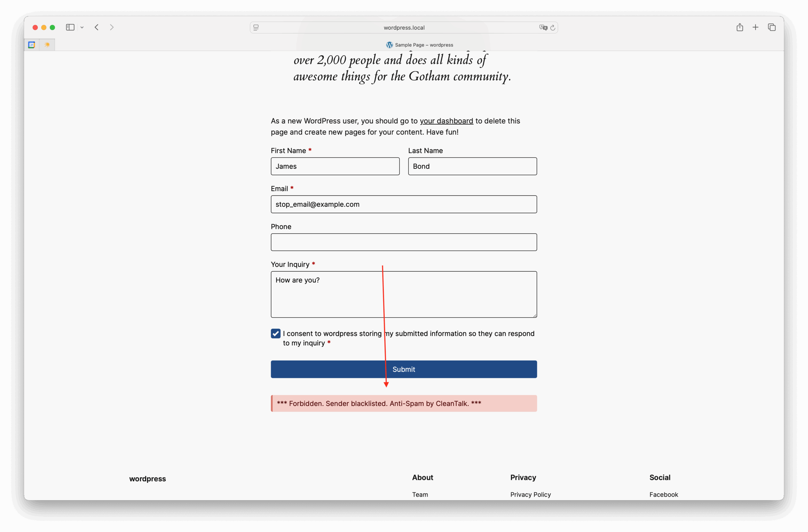This screenshot has height=532, width=808.
Task: Go back with the back arrow
Action: [x=97, y=27]
